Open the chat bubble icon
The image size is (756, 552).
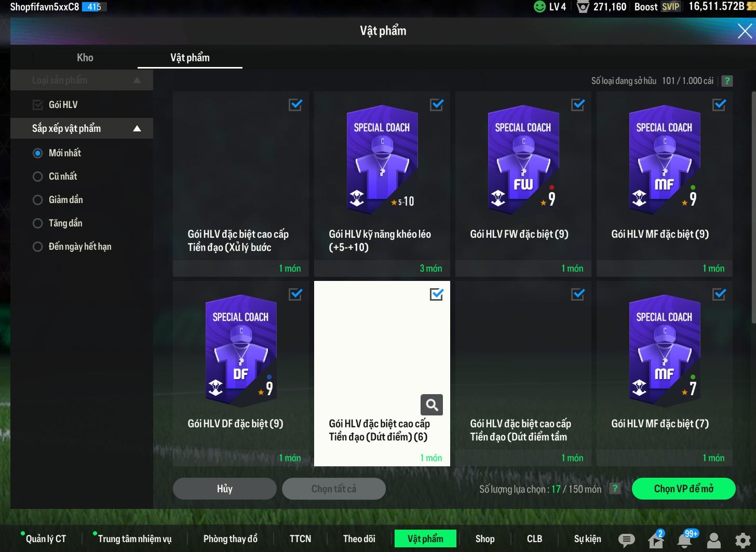626,540
